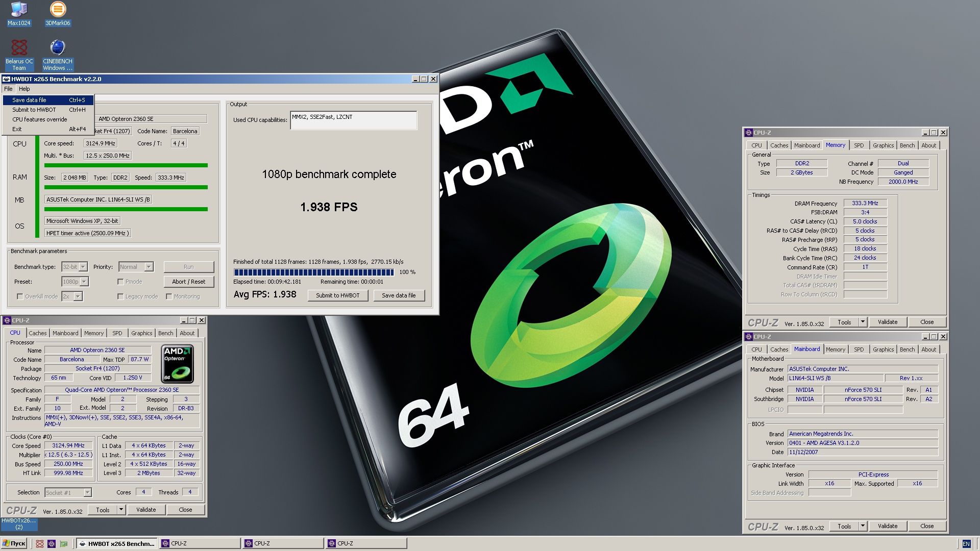
Task: Open Tools dropdown arrow in CPU-Z CPU window
Action: 121,510
